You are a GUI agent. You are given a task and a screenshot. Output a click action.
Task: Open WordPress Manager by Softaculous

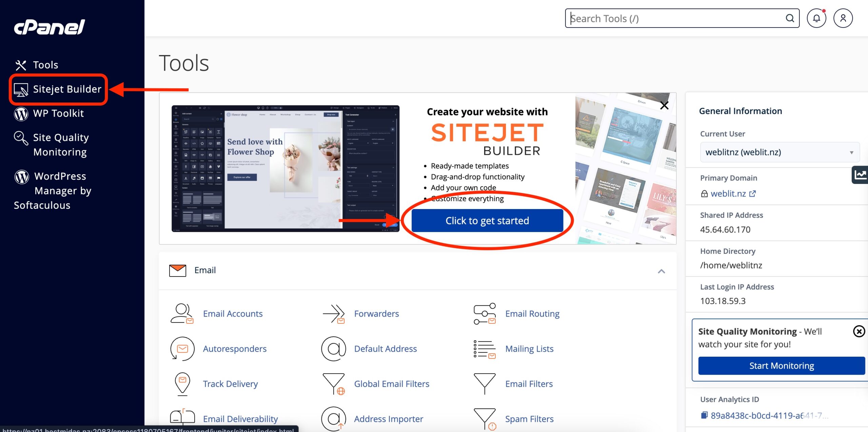(x=53, y=190)
